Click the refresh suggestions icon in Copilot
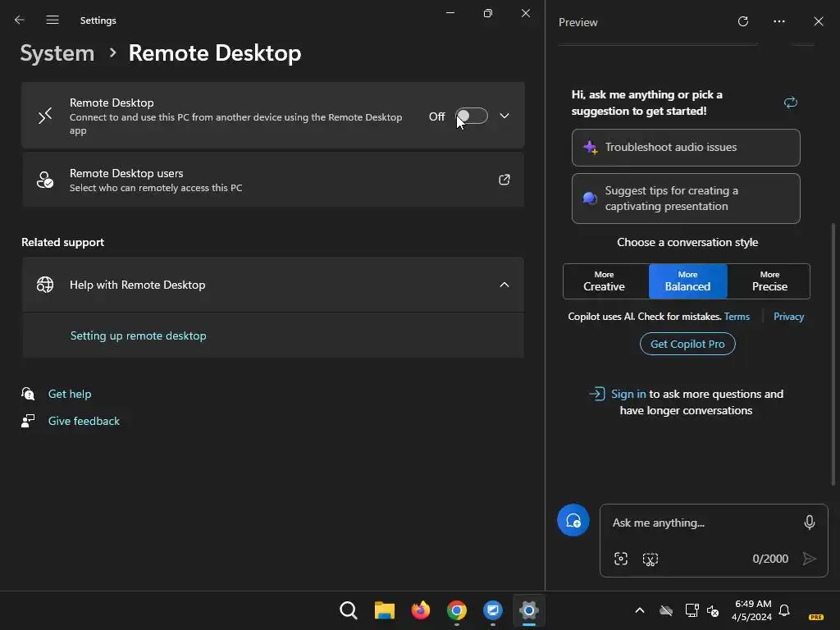 click(791, 103)
